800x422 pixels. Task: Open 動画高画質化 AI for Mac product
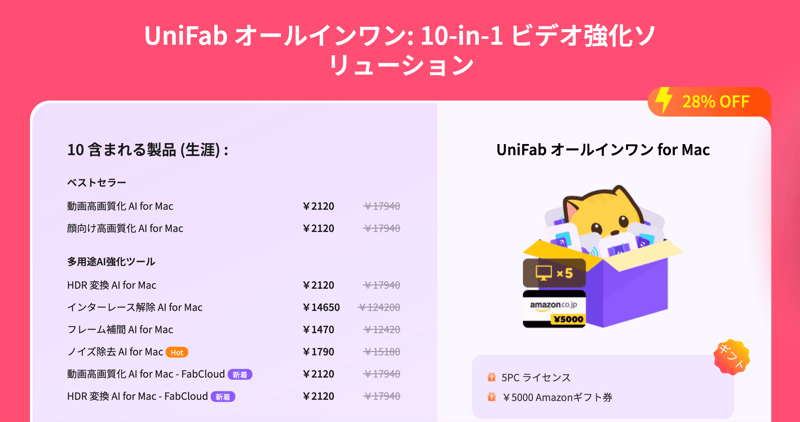click(x=120, y=206)
